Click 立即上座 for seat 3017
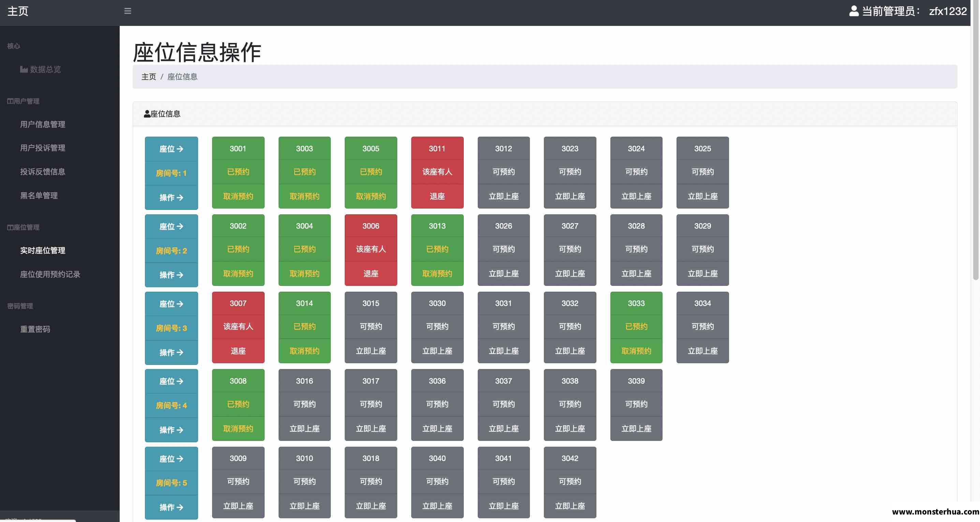Viewport: 980px width, 522px height. coord(371,429)
